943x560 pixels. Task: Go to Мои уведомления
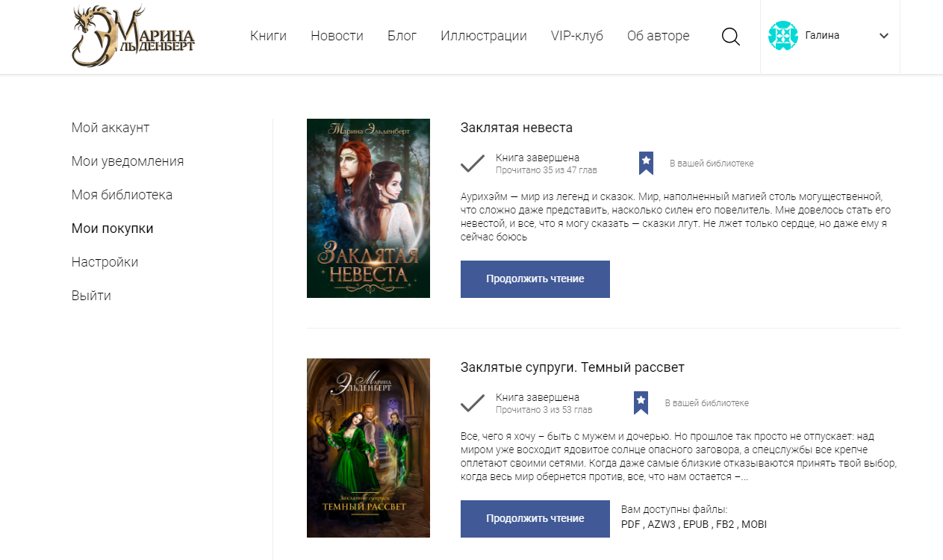point(128,161)
